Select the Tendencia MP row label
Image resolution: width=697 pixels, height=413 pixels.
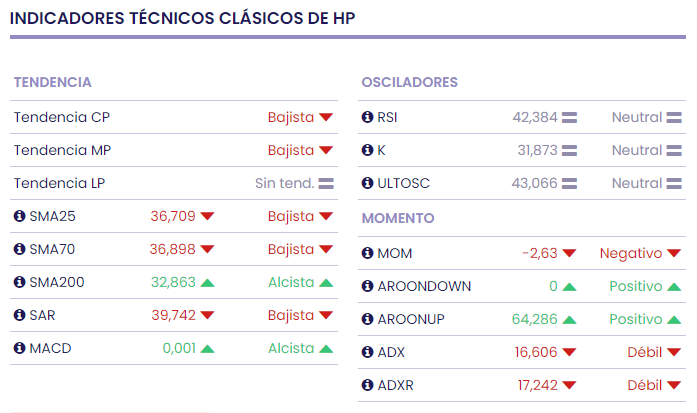click(62, 150)
